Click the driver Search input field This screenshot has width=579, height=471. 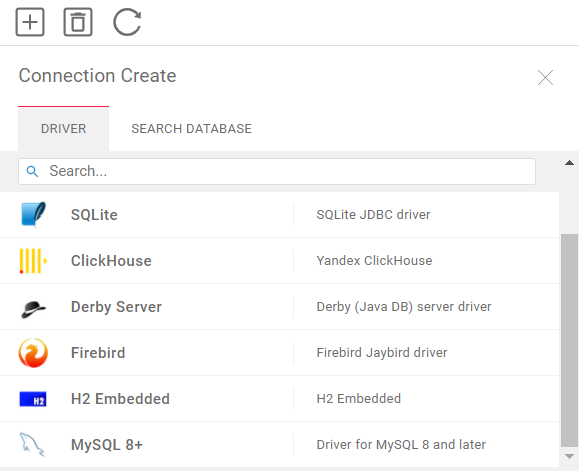[x=277, y=171]
